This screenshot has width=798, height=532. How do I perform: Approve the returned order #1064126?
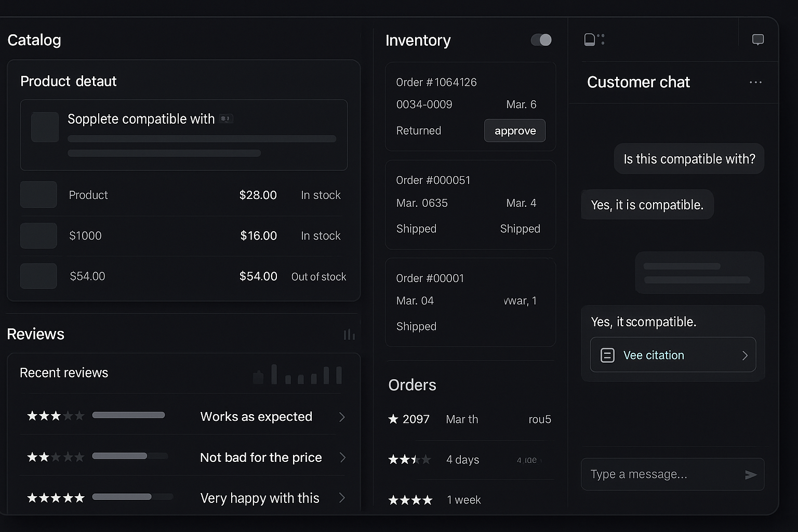pos(514,130)
